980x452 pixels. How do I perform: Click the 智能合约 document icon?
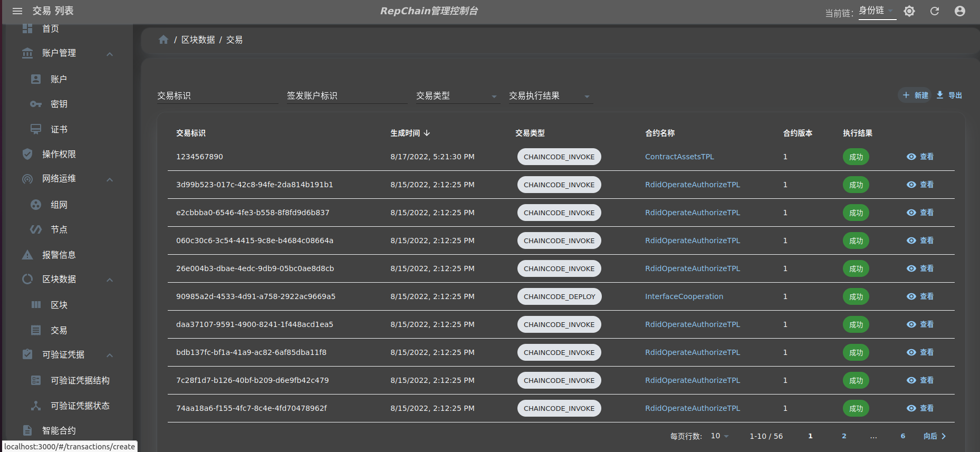[x=27, y=430]
